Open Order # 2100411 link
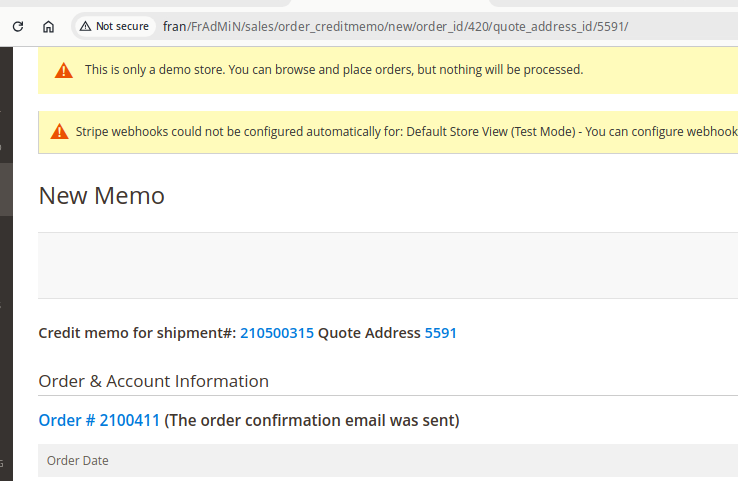738x481 pixels. point(99,421)
